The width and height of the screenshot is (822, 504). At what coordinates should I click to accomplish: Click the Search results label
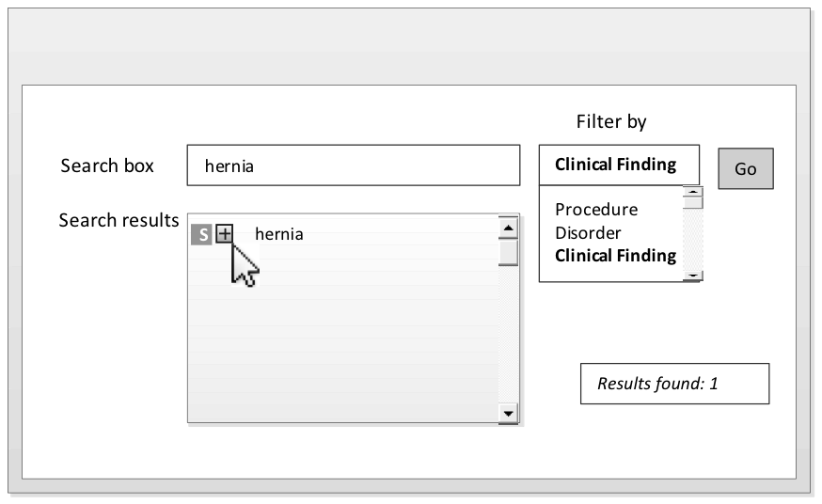coord(119,220)
